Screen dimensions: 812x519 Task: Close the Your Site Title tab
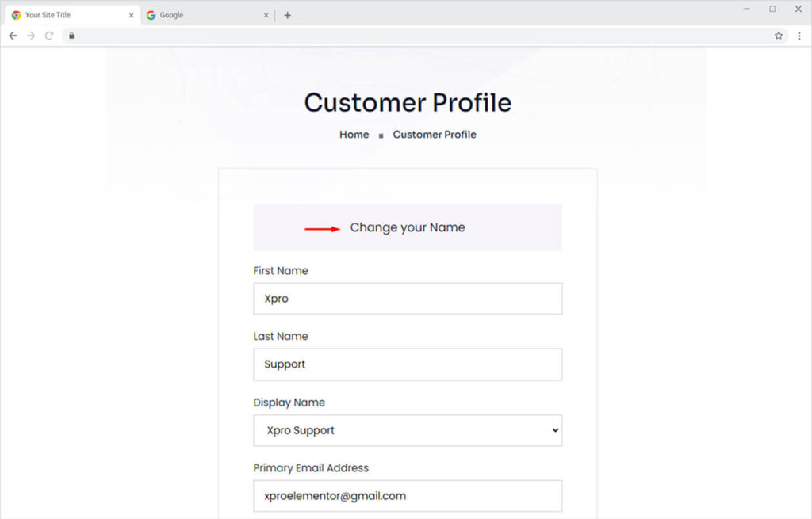coord(131,15)
